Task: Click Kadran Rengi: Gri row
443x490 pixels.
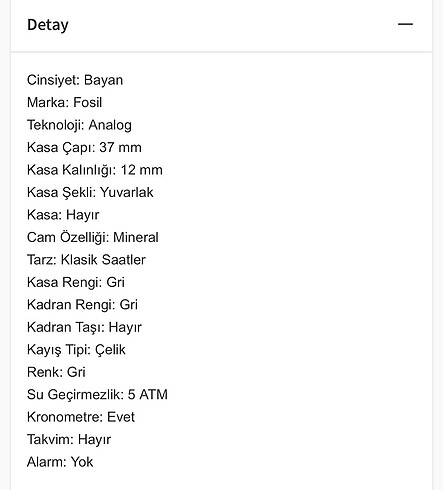Action: tap(82, 305)
